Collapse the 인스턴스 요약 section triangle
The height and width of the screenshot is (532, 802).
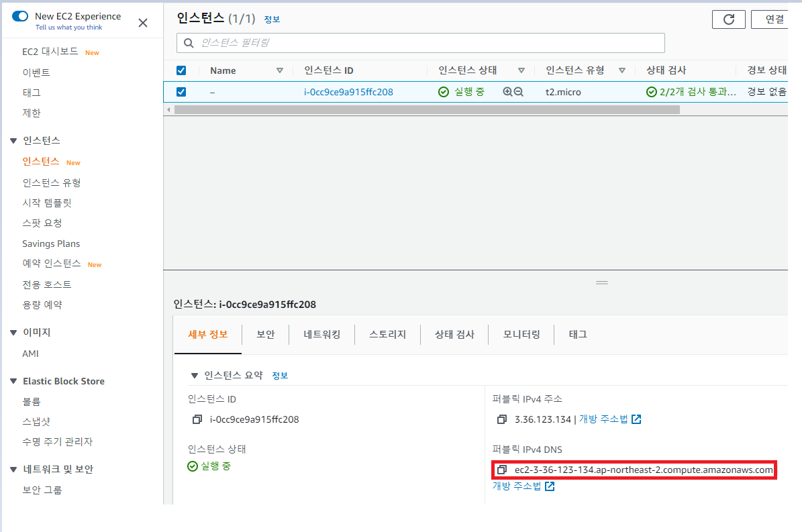click(x=195, y=376)
